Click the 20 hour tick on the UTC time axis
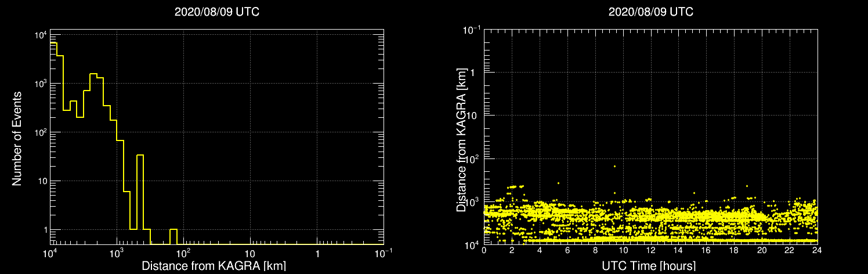The image size is (868, 274). click(x=762, y=250)
